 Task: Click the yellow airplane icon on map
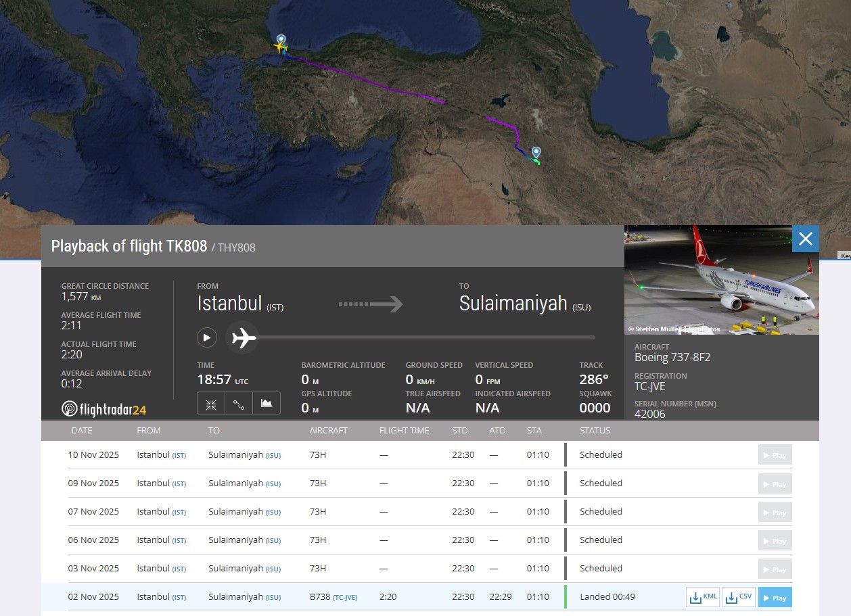(280, 48)
